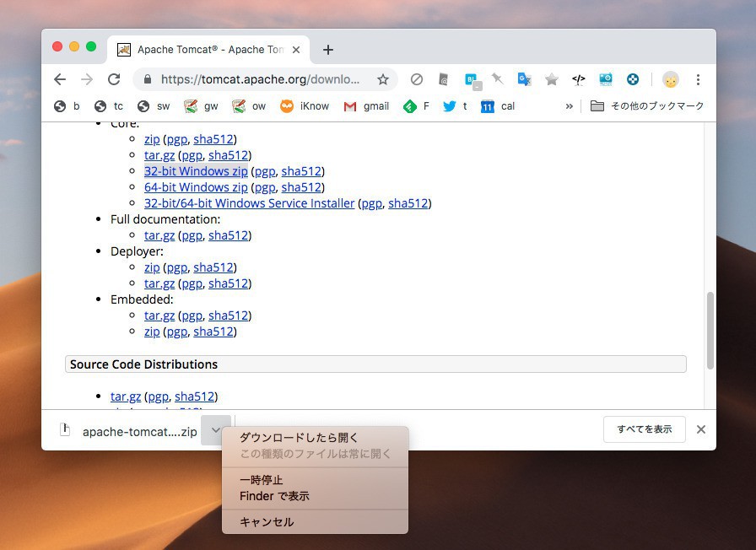Open sha512 for Windows Service Installer
Image resolution: width=756 pixels, height=550 pixels.
(x=408, y=203)
